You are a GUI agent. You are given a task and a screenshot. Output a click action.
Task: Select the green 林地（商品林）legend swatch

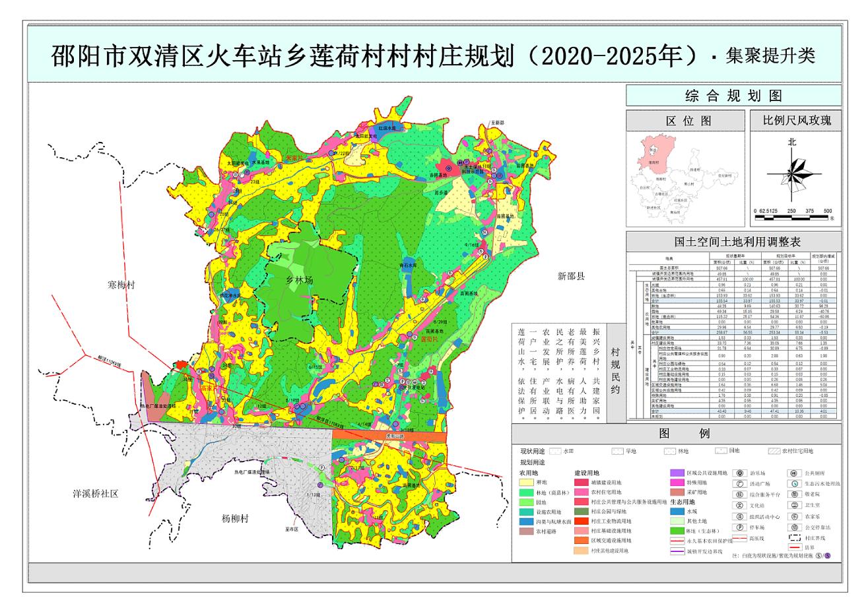coord(526,493)
